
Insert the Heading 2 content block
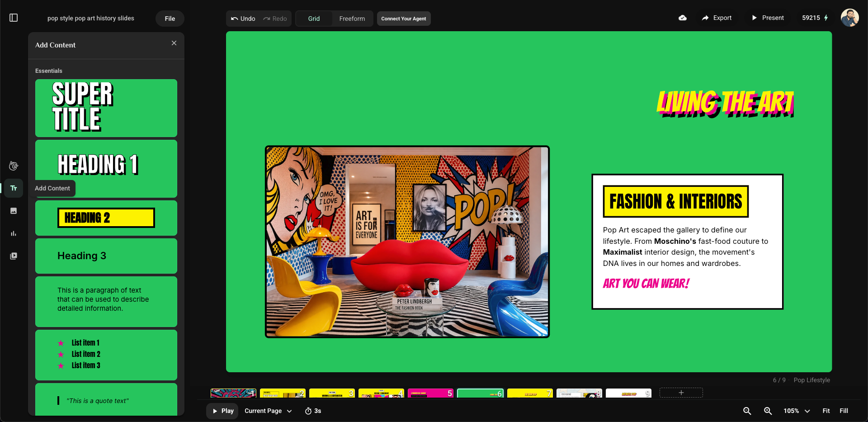tap(106, 218)
